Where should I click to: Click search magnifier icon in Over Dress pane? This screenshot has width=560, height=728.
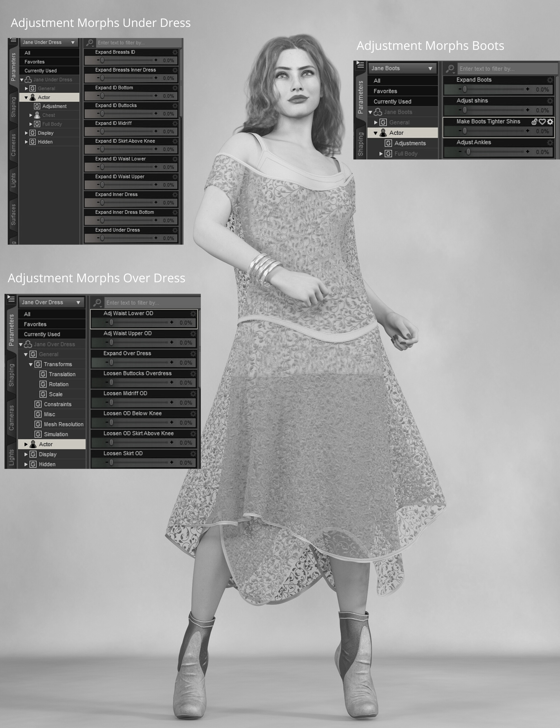point(97,303)
